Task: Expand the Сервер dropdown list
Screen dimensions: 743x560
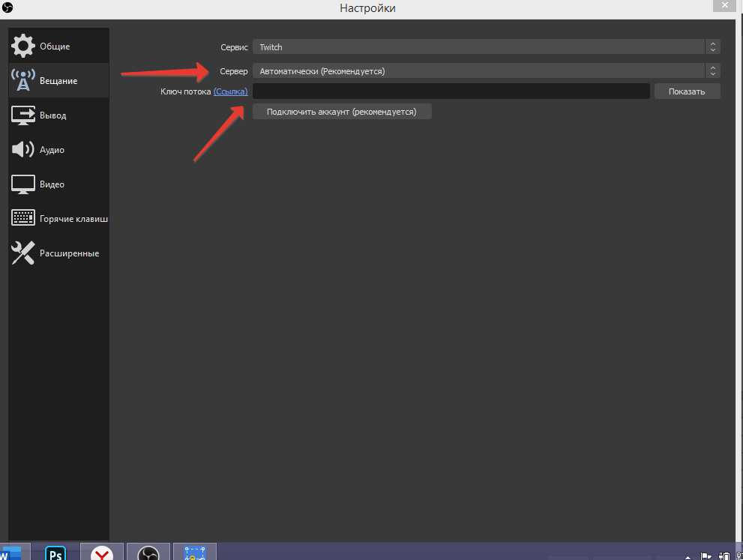Action: tap(480, 71)
